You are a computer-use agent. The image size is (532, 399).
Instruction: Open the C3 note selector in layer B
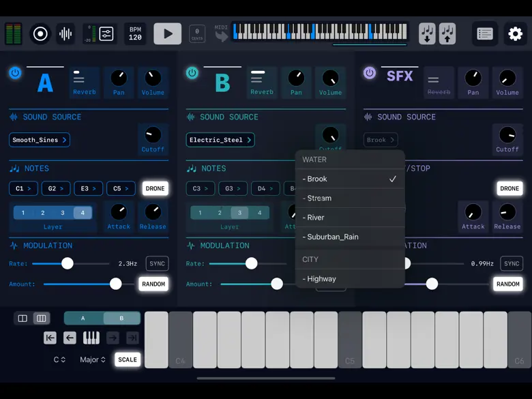201,188
